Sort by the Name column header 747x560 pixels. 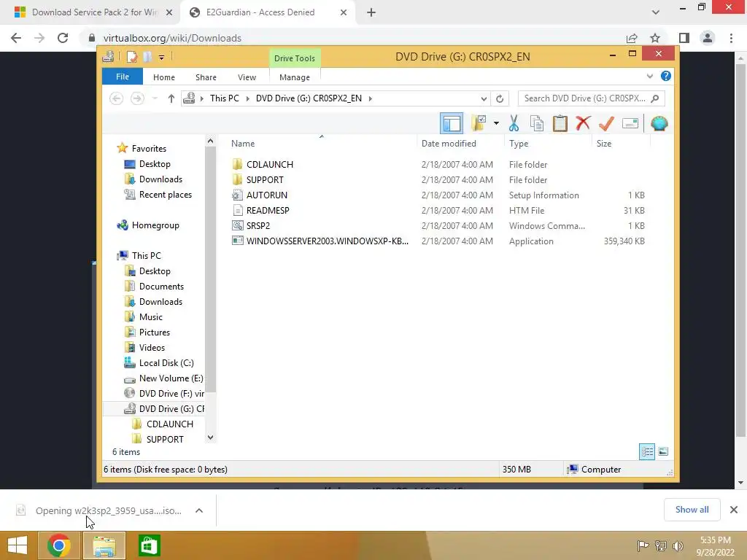(x=243, y=144)
